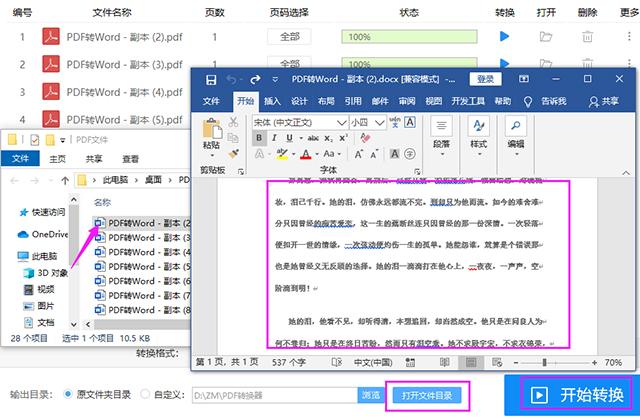The height and width of the screenshot is (420, 640).
Task: Click the 100% progress bar of row 1
Action: 409,37
